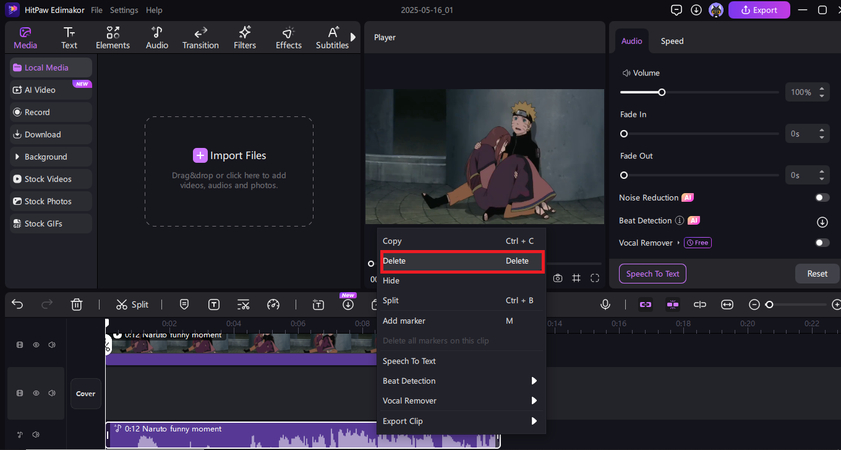Image resolution: width=841 pixels, height=450 pixels.
Task: Open the Filters tab
Action: (x=245, y=38)
